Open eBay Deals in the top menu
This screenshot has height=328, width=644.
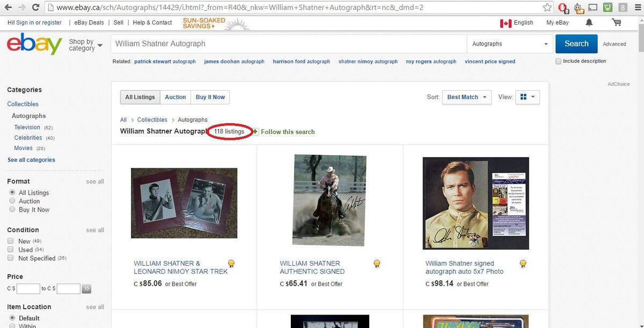coord(89,23)
